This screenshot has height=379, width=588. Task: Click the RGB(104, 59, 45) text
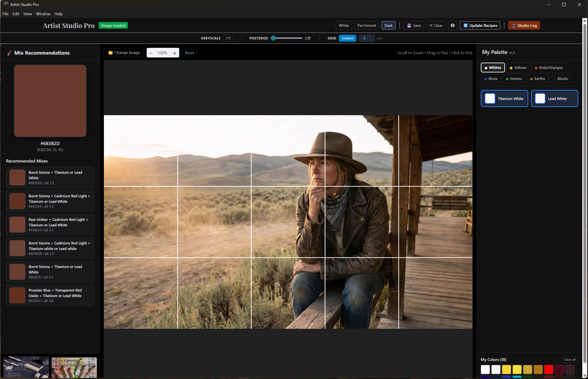coord(50,150)
